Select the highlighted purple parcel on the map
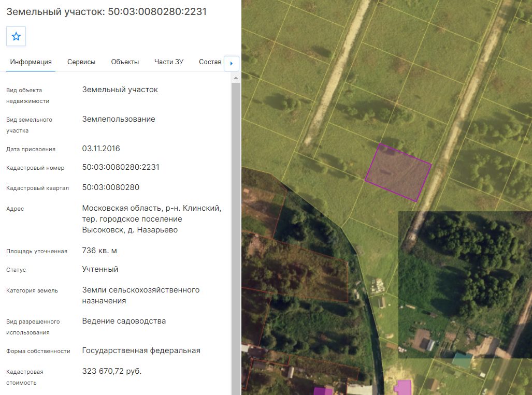 coord(398,172)
